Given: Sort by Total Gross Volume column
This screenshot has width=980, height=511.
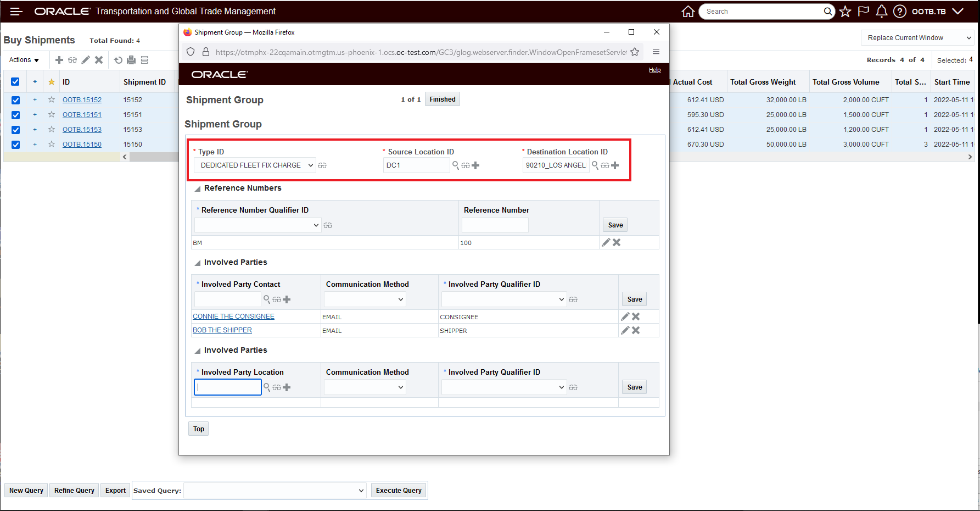Looking at the screenshot, I should [845, 82].
